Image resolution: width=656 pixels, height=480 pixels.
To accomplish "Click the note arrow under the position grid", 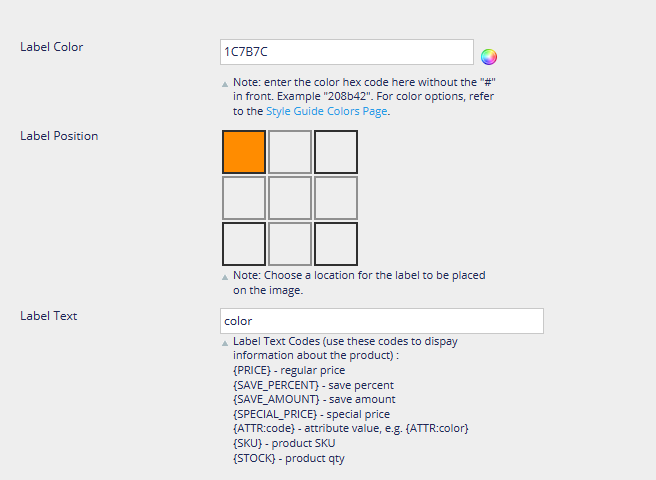I will tap(225, 276).
